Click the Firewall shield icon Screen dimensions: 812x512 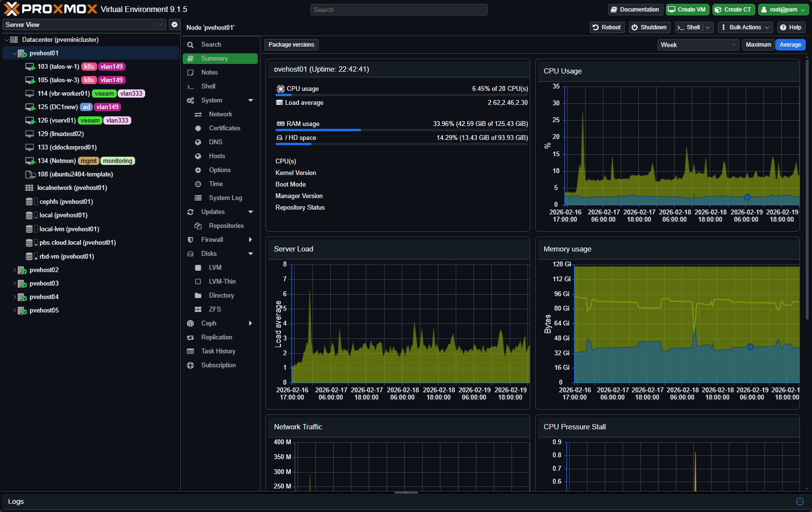(190, 240)
